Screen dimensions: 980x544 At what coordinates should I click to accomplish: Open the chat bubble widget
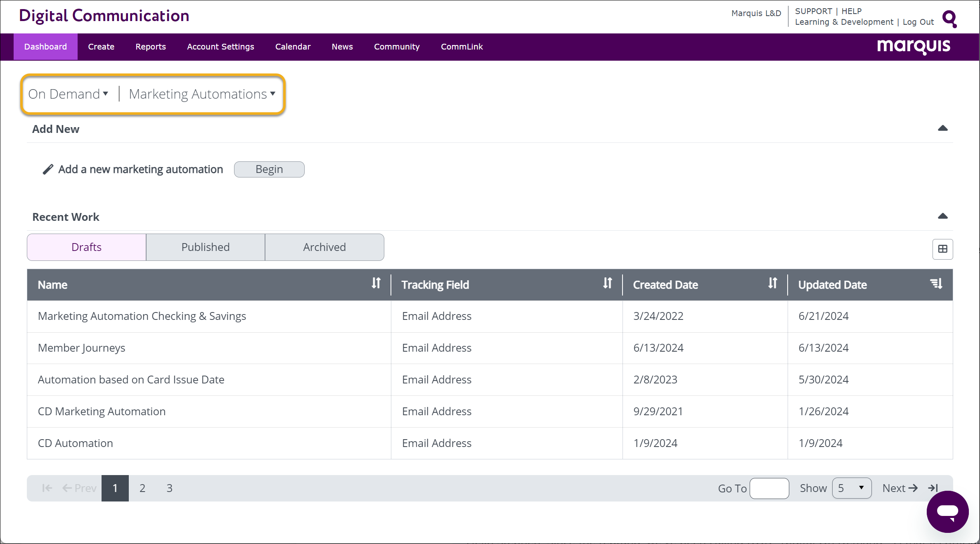click(947, 511)
